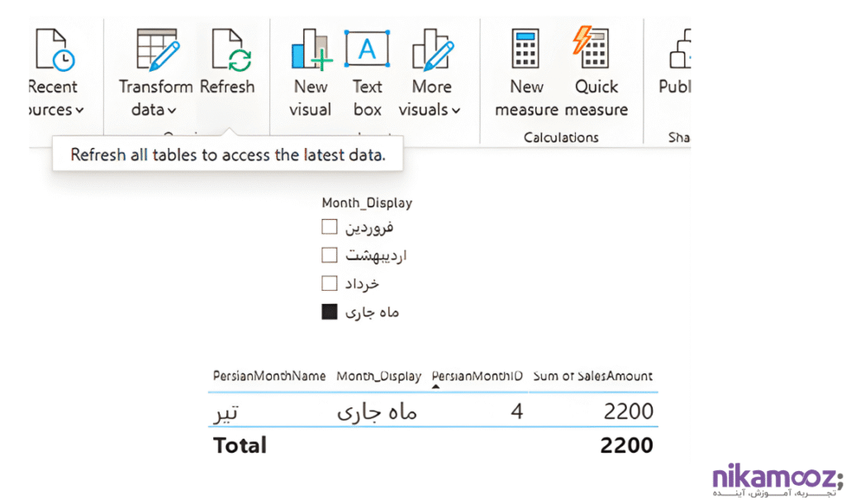The height and width of the screenshot is (504, 846).
Task: Click the Calculations ribbon group label
Action: [x=561, y=137]
